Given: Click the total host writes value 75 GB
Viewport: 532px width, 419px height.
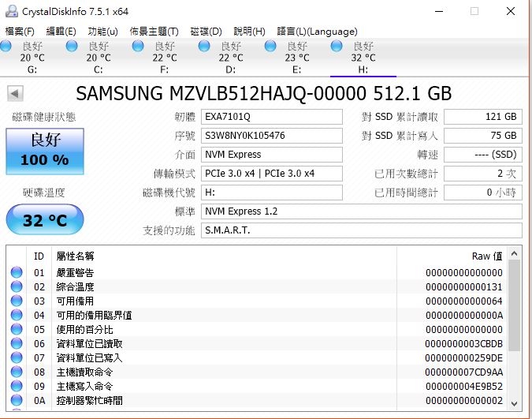Looking at the screenshot, I should coord(483,136).
